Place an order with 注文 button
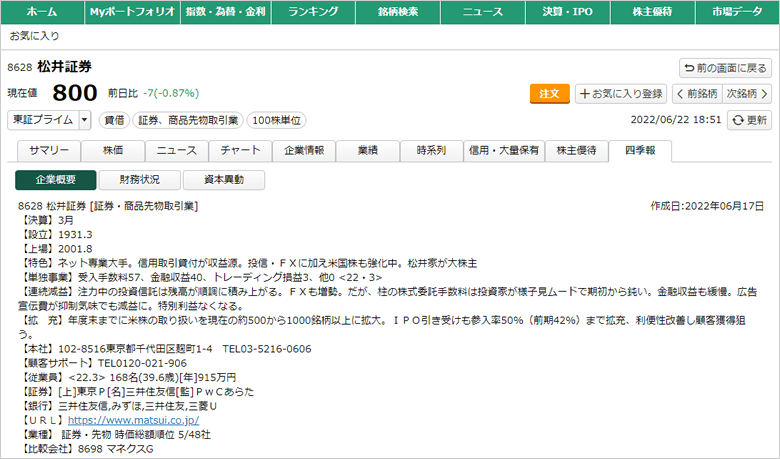This screenshot has height=459, width=780. pos(550,93)
